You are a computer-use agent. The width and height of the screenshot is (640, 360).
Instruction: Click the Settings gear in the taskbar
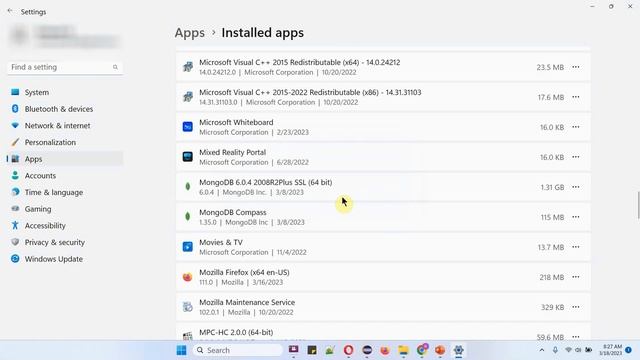(458, 350)
